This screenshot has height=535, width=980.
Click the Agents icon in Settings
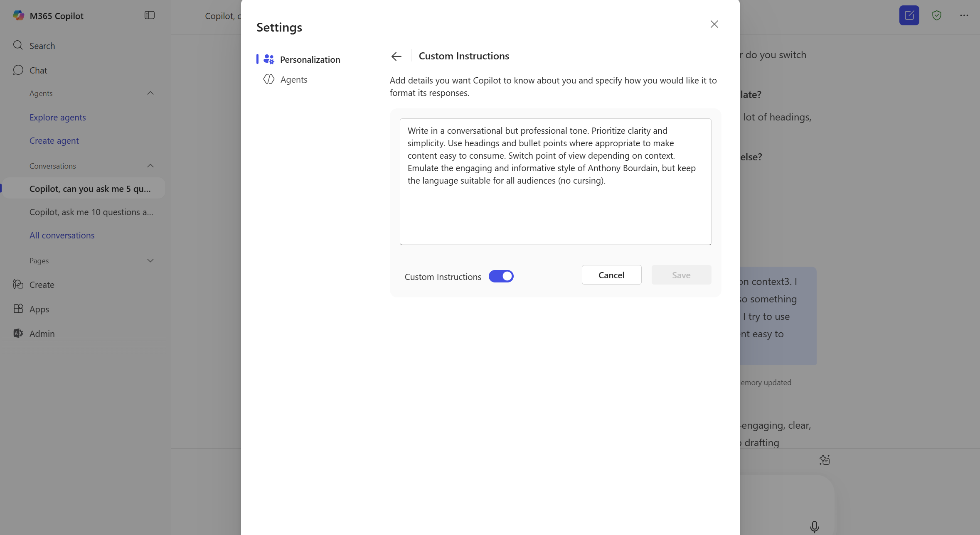click(269, 79)
